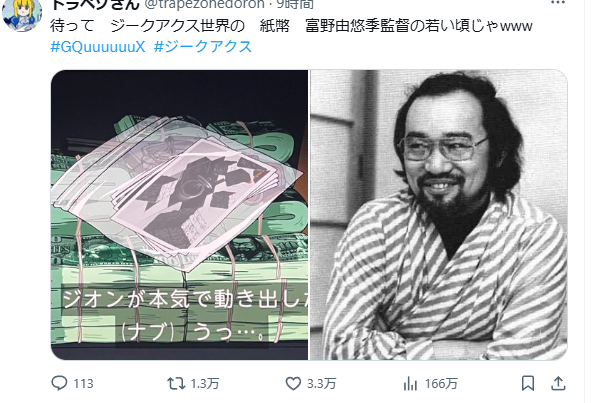Open the poster's profile avatar
This screenshot has width=596, height=403.
pos(22,14)
